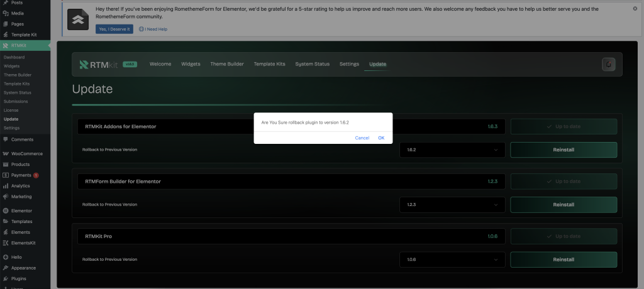644x289 pixels.
Task: Click RTMKit Pro plugin title
Action: click(x=99, y=236)
